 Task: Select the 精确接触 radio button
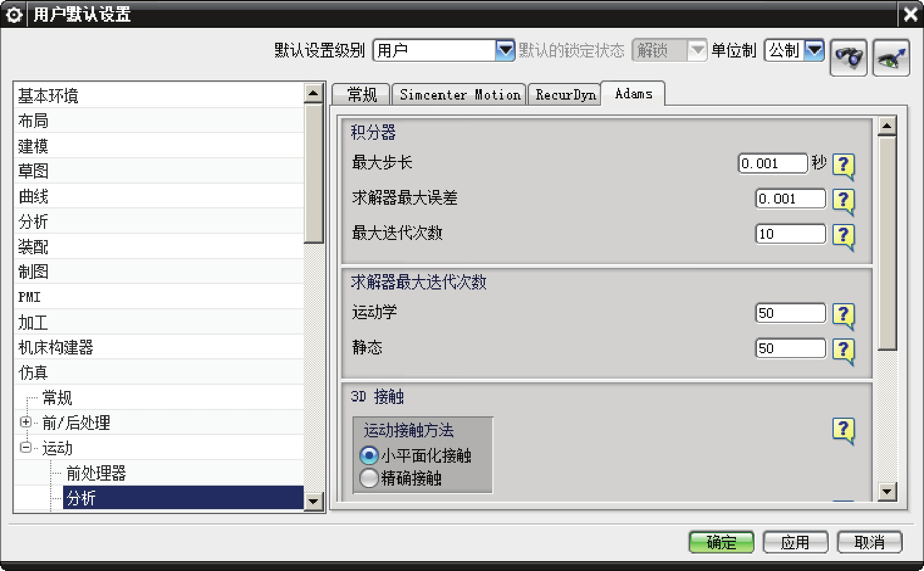[x=369, y=478]
